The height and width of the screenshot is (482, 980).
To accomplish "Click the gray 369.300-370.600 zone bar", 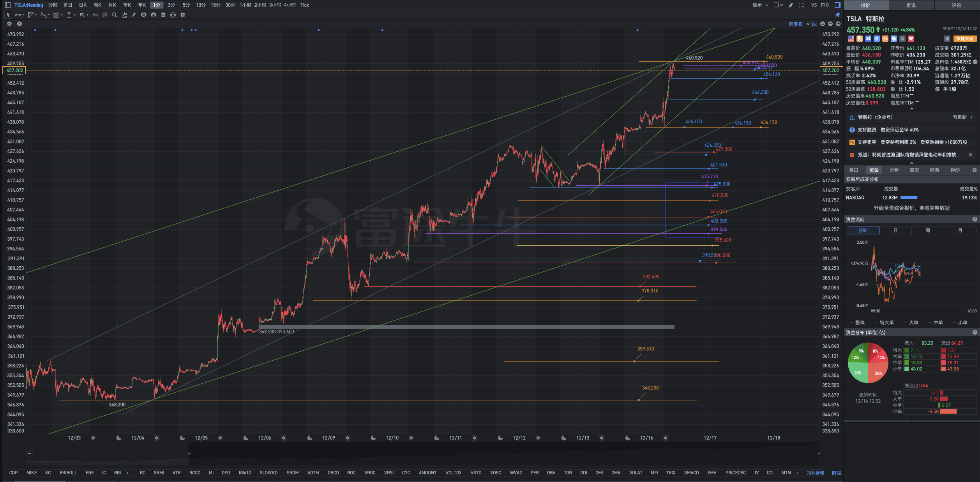I will (466, 327).
